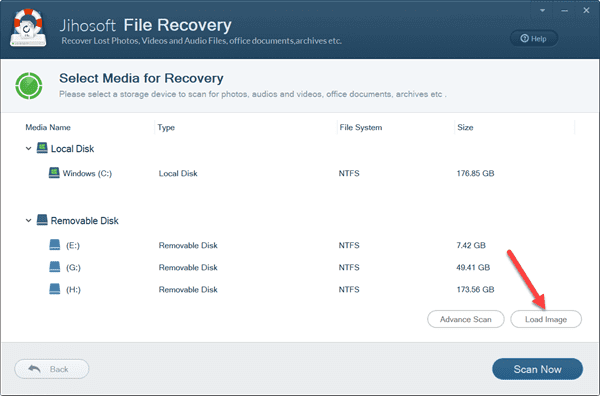Click the Windows (C:) drive icon
Screen dimensions: 600x396
pyautogui.click(x=54, y=173)
